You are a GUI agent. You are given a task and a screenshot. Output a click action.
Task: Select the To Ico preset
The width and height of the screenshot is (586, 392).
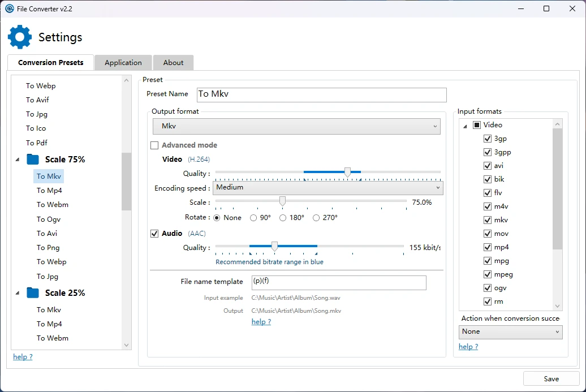(36, 128)
